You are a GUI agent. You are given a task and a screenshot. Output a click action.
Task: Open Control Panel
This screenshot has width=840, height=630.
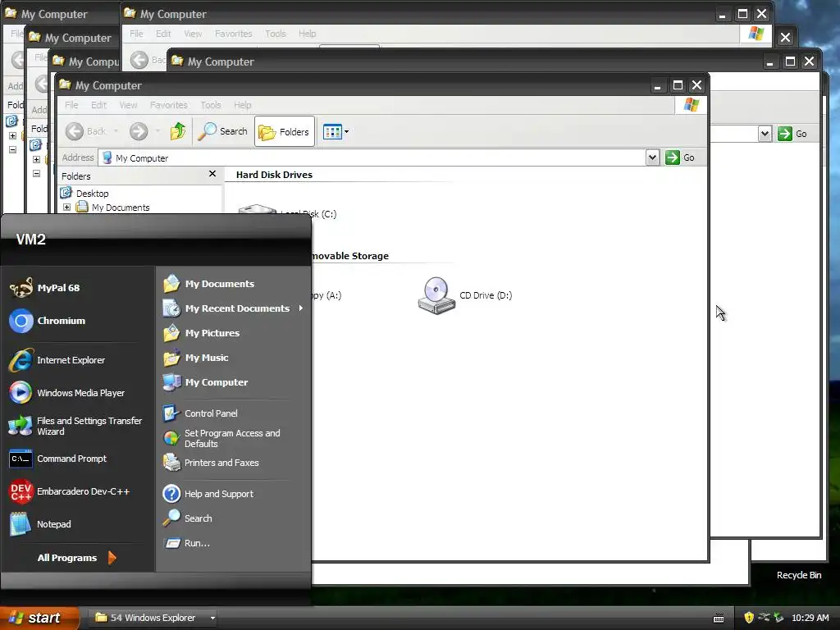click(x=200, y=413)
